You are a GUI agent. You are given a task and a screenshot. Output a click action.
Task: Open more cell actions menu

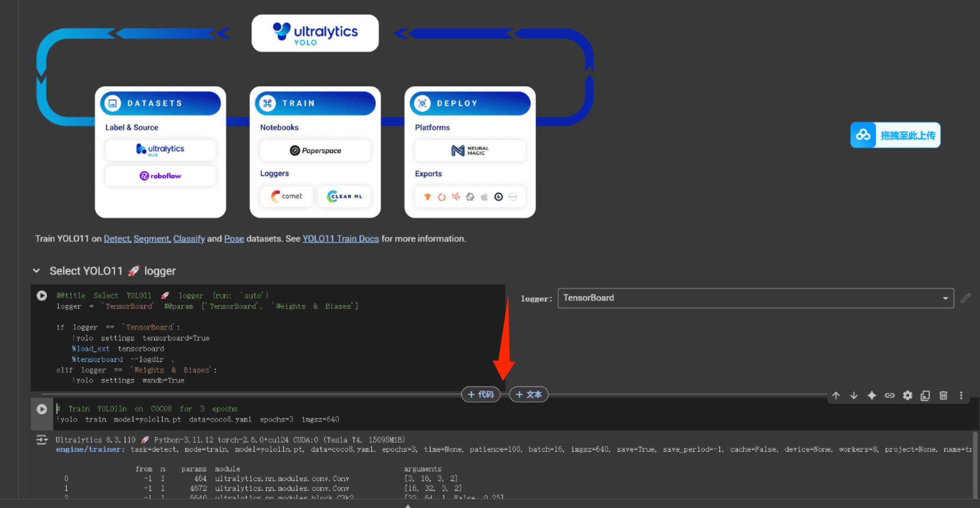[961, 395]
